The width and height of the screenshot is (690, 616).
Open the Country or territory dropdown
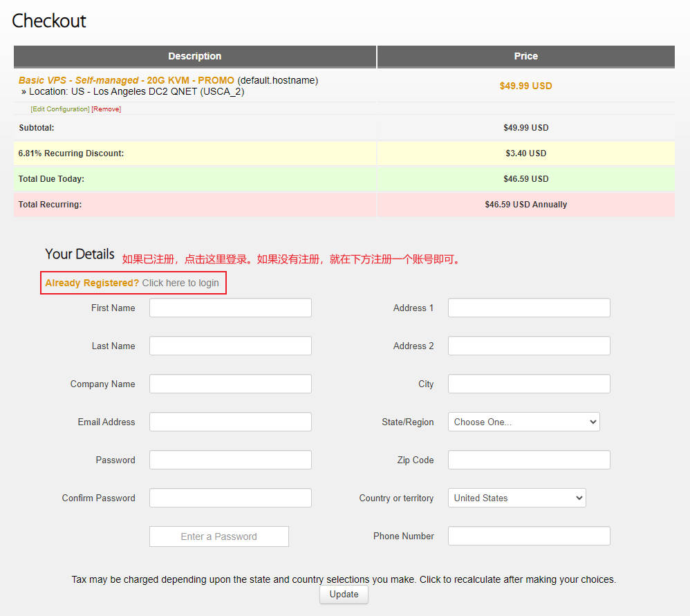coord(516,498)
